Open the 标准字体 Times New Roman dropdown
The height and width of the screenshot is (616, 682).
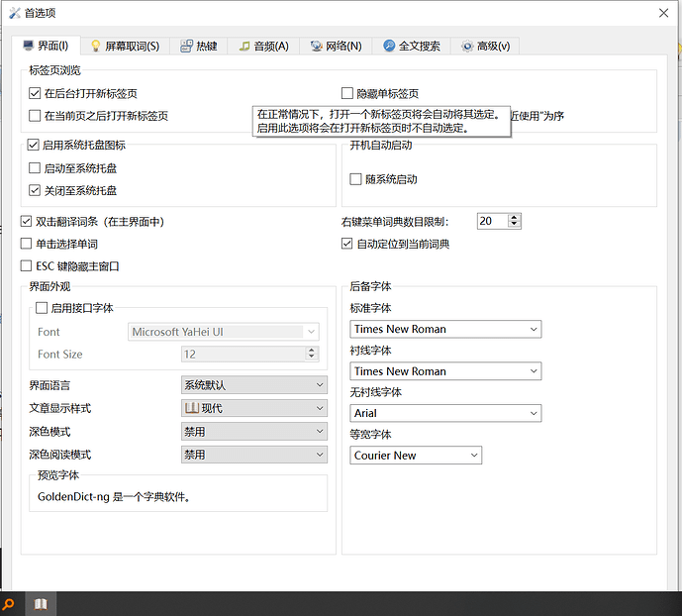coord(445,329)
